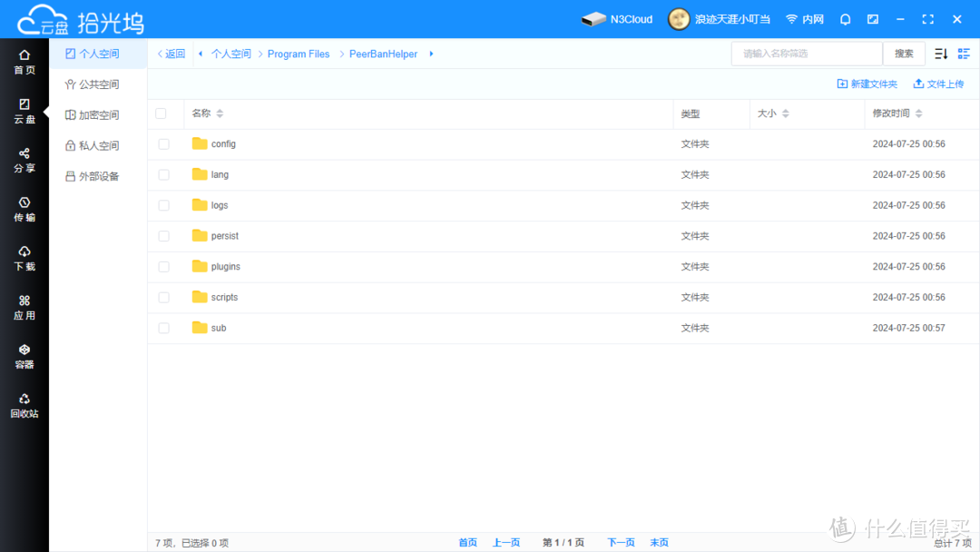Create folder with the 新建文件夹 button
Screen dimensions: 980x552
pos(867,84)
